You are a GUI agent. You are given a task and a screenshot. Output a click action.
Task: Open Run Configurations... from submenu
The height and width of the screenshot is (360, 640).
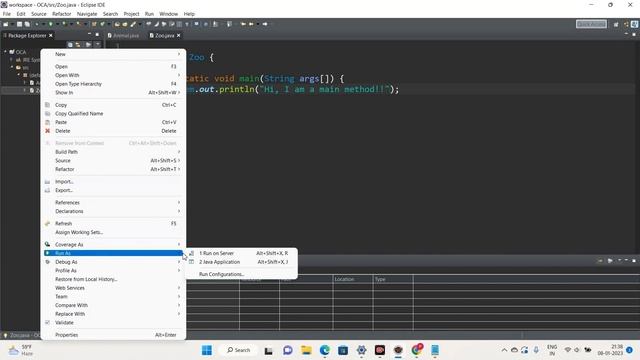click(241, 274)
